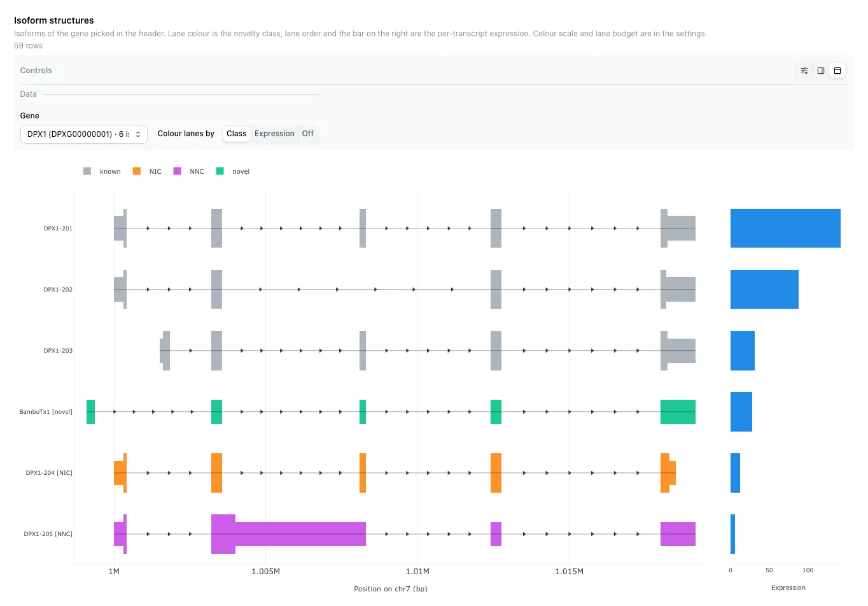
Task: Click the green upstream first exon of BambuTx1
Action: click(x=90, y=412)
